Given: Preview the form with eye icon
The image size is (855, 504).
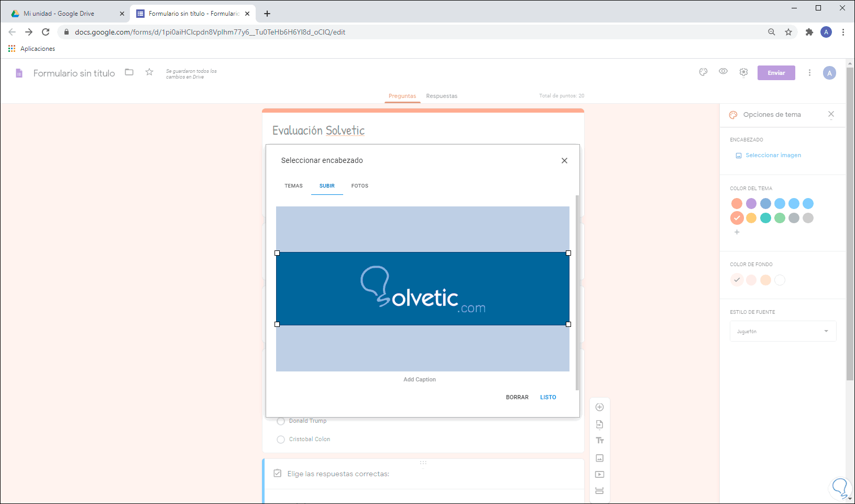Looking at the screenshot, I should point(723,72).
